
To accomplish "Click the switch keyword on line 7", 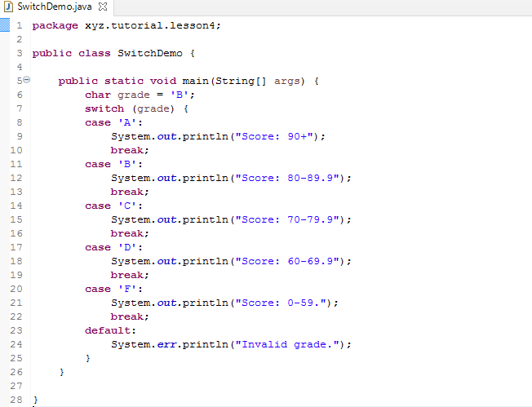I will (x=104, y=108).
